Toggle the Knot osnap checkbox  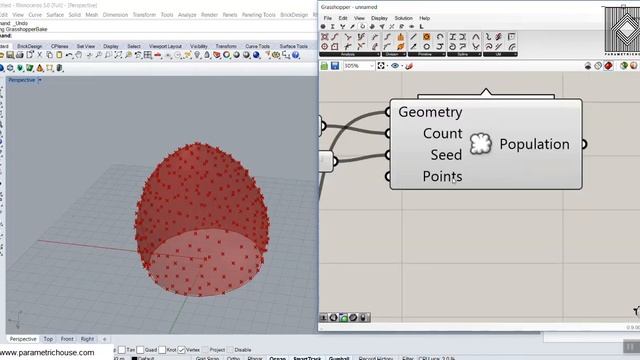tap(162, 350)
